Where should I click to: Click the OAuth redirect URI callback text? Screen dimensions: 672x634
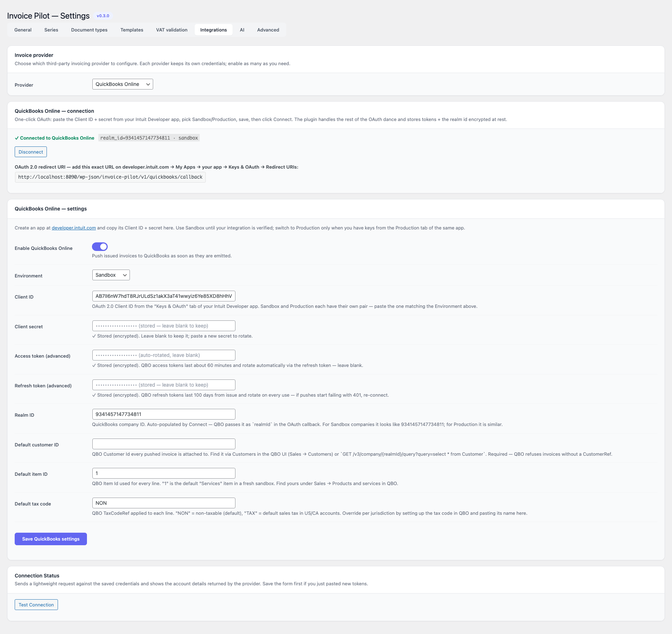point(110,177)
